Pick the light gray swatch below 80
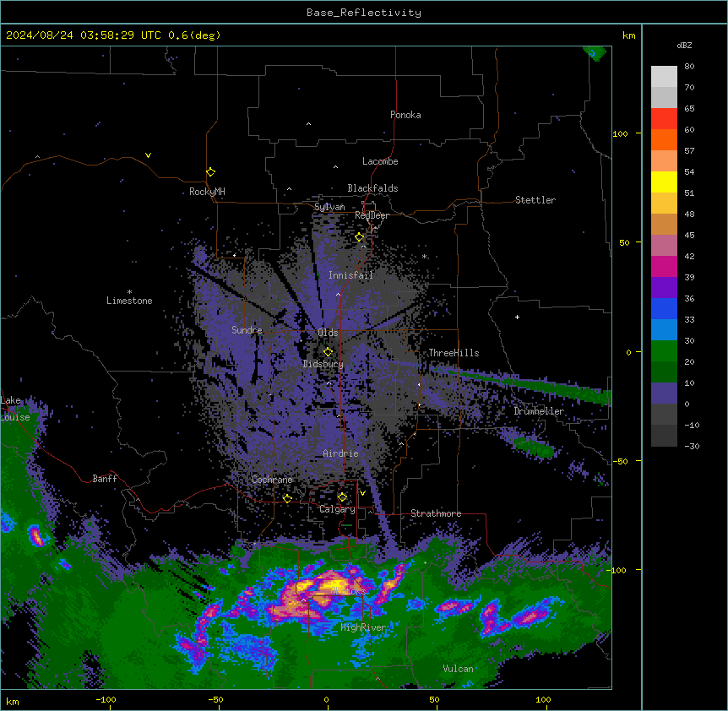Image resolution: width=728 pixels, height=711 pixels. click(664, 77)
